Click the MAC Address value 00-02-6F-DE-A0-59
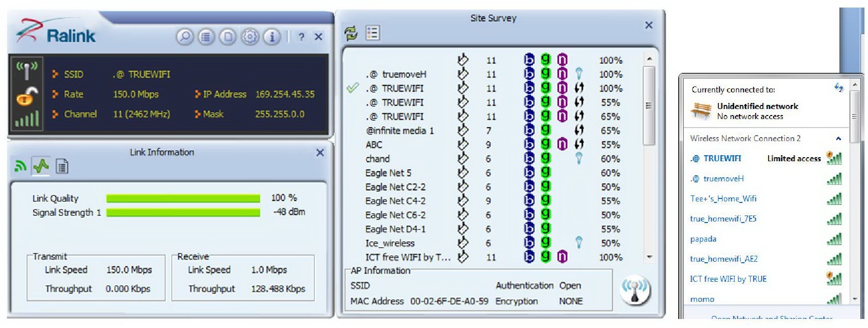Image resolution: width=868 pixels, height=328 pixels. click(449, 301)
